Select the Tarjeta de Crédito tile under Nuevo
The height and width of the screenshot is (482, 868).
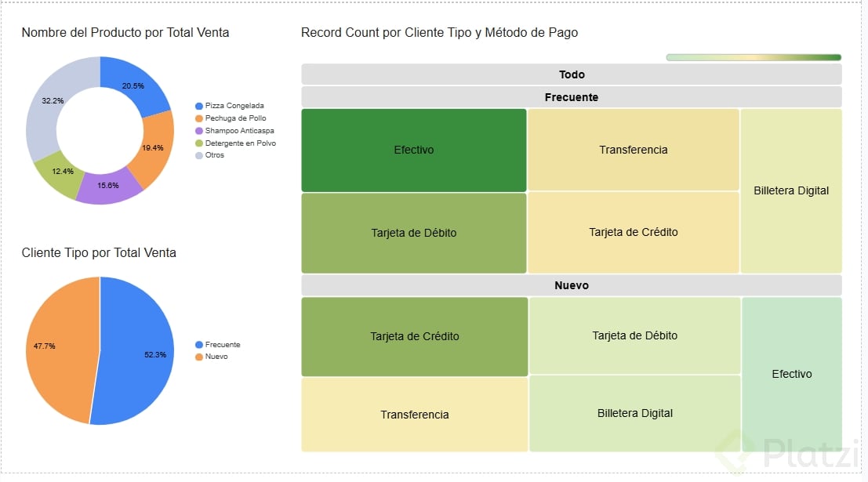tap(414, 336)
